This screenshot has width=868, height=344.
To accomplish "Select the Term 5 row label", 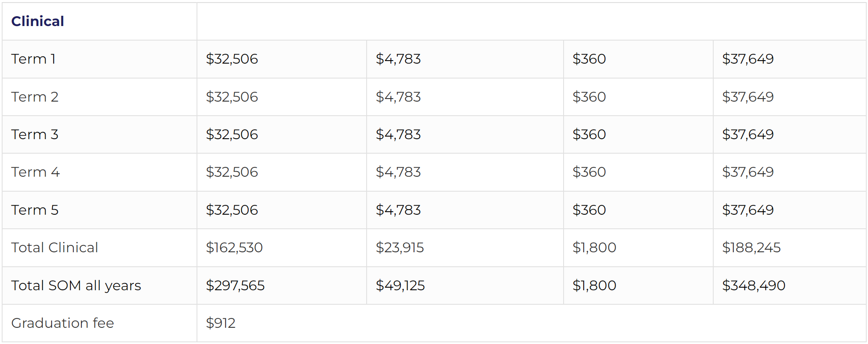I will pos(35,210).
